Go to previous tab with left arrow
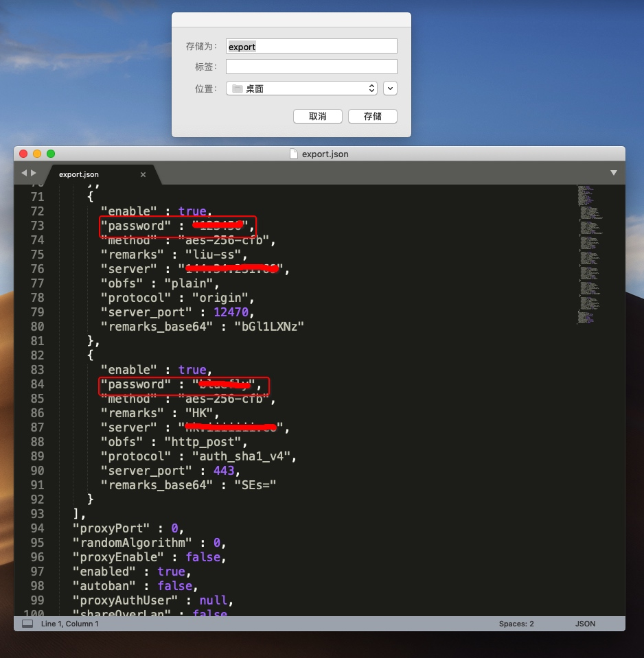 (x=24, y=173)
